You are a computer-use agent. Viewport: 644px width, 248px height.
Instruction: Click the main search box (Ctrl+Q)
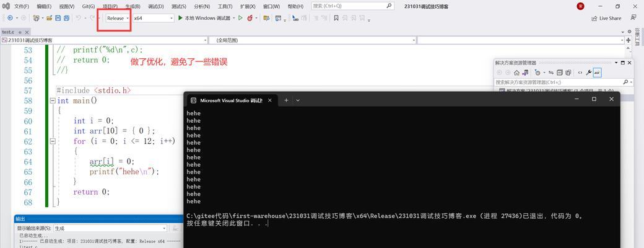point(352,6)
